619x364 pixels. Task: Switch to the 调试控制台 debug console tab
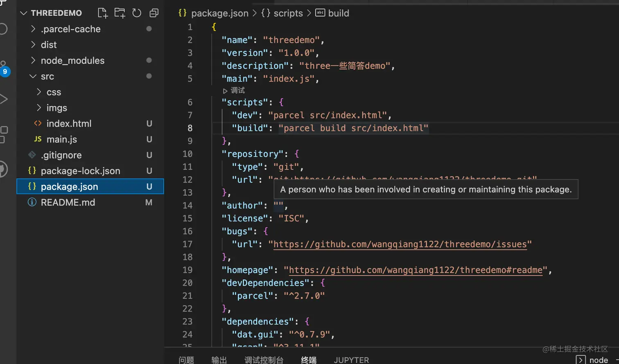coord(264,360)
